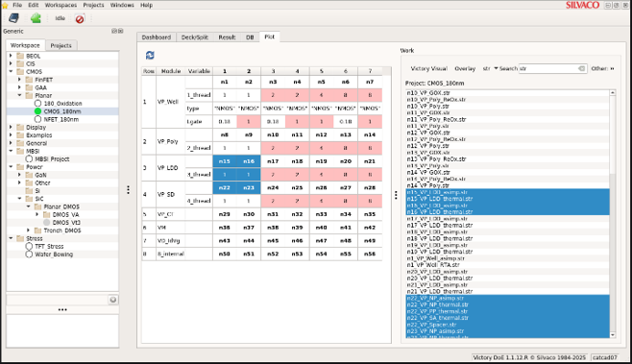Viewport: 632px width, 364px height.
Task: Click the red stop icon
Action: 80,18
